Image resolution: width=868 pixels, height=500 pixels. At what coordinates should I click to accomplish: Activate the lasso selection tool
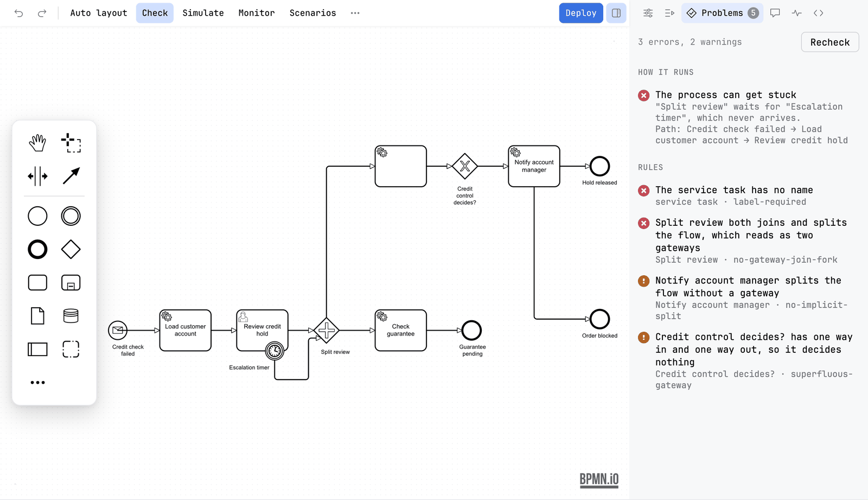coord(71,143)
